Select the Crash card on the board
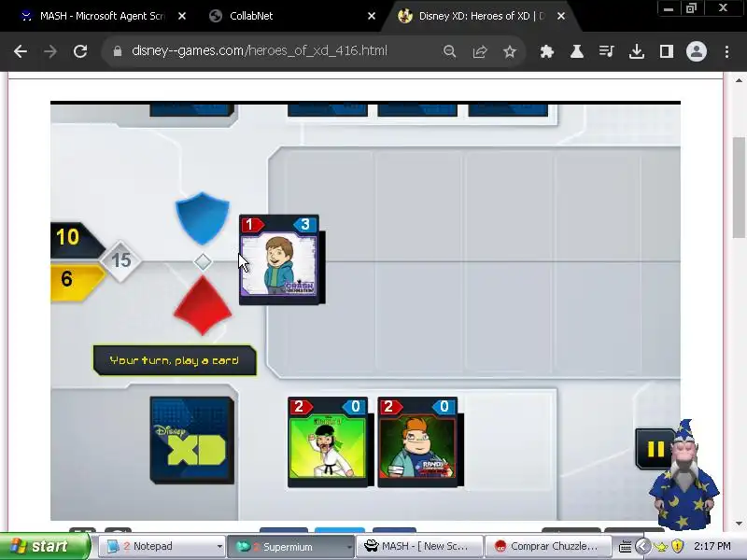 pos(279,259)
